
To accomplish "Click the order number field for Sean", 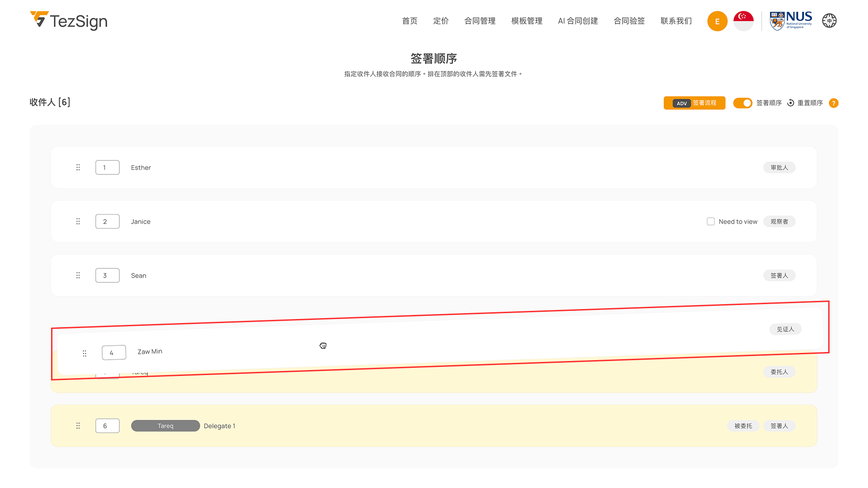I will point(108,275).
